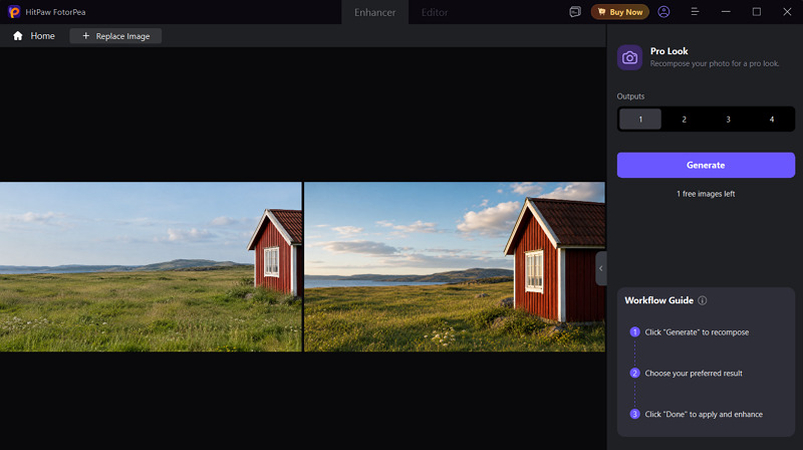
Task: Click the original photo on left
Action: point(151,267)
